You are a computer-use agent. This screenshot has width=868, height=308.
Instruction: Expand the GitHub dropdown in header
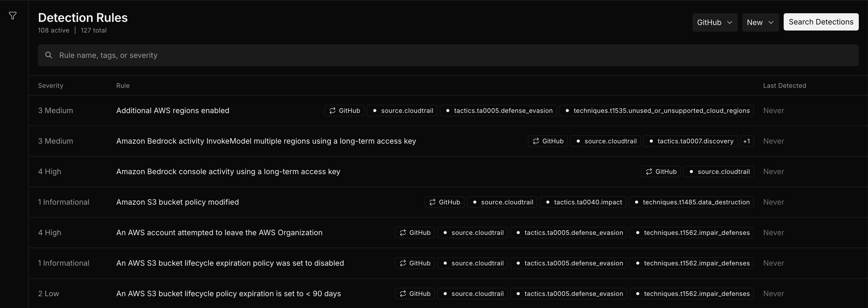(714, 22)
